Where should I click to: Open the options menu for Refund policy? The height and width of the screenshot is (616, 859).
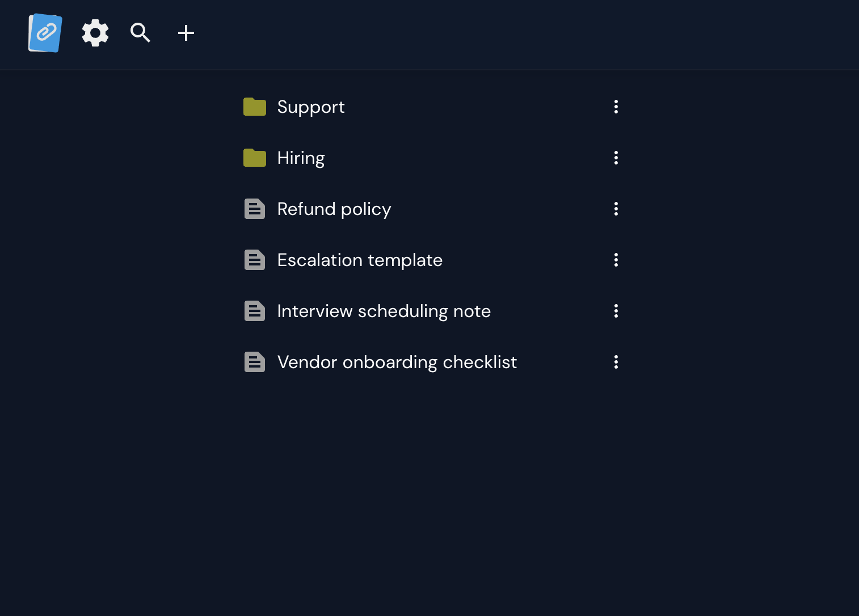pyautogui.click(x=616, y=209)
